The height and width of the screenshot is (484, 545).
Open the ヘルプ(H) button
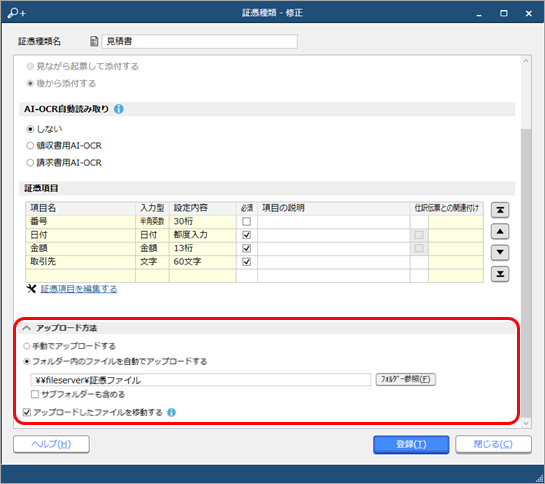(x=51, y=444)
